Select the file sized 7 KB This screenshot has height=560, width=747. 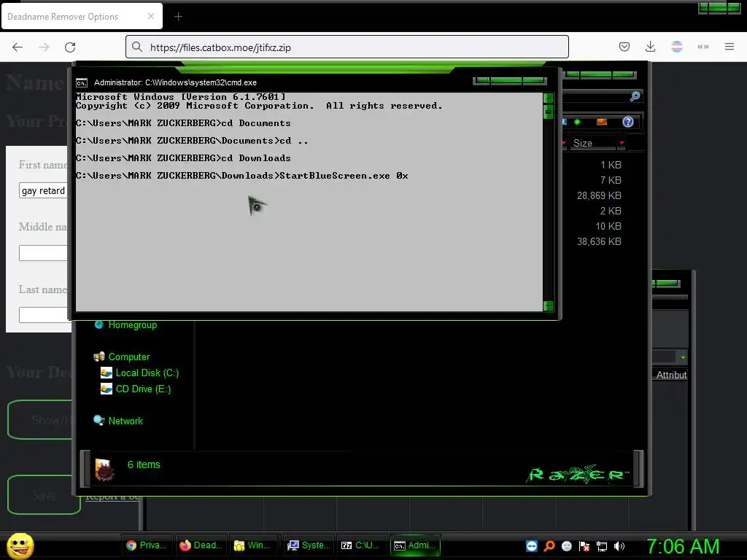coord(611,180)
